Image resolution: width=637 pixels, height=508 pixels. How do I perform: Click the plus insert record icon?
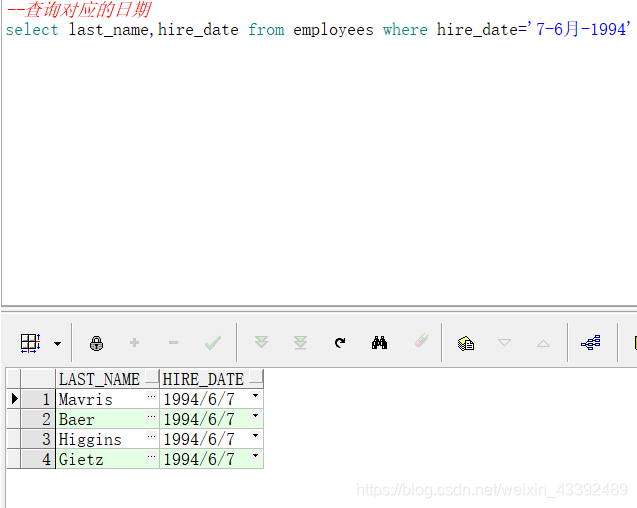(x=134, y=343)
